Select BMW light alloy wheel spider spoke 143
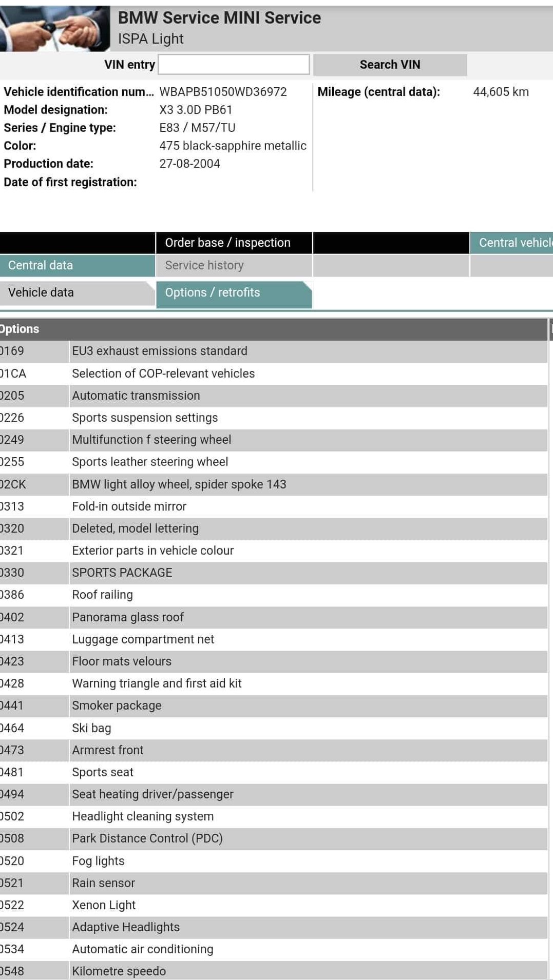 coord(274,484)
